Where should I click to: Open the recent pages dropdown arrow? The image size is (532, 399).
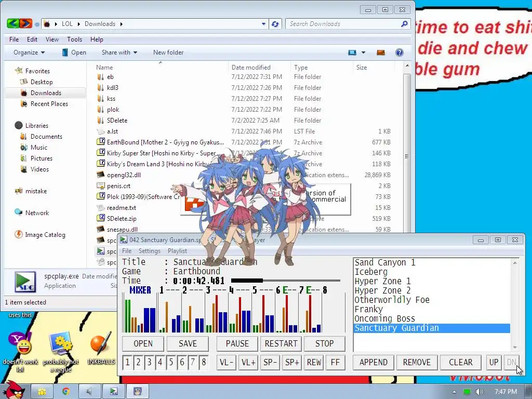(37, 24)
